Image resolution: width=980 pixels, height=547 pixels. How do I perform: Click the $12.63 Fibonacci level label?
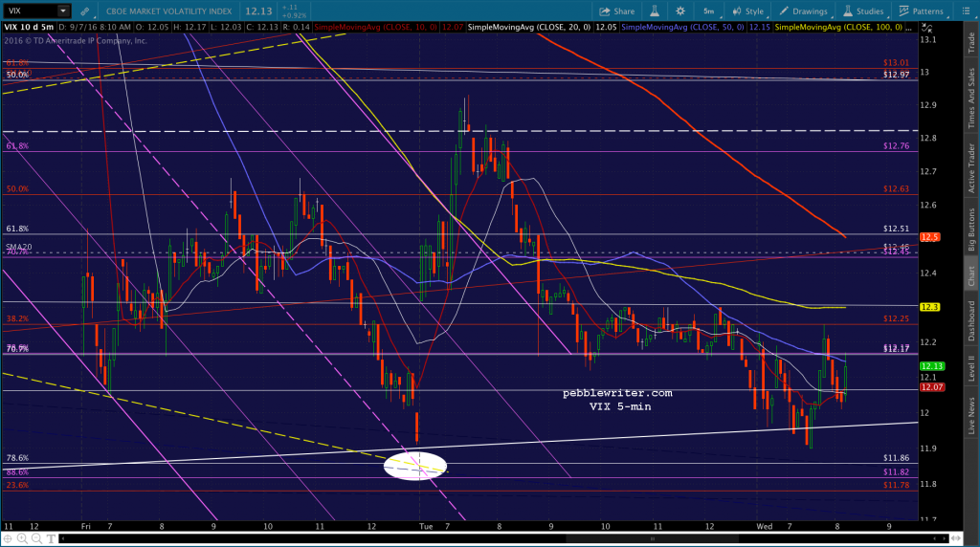tap(896, 189)
